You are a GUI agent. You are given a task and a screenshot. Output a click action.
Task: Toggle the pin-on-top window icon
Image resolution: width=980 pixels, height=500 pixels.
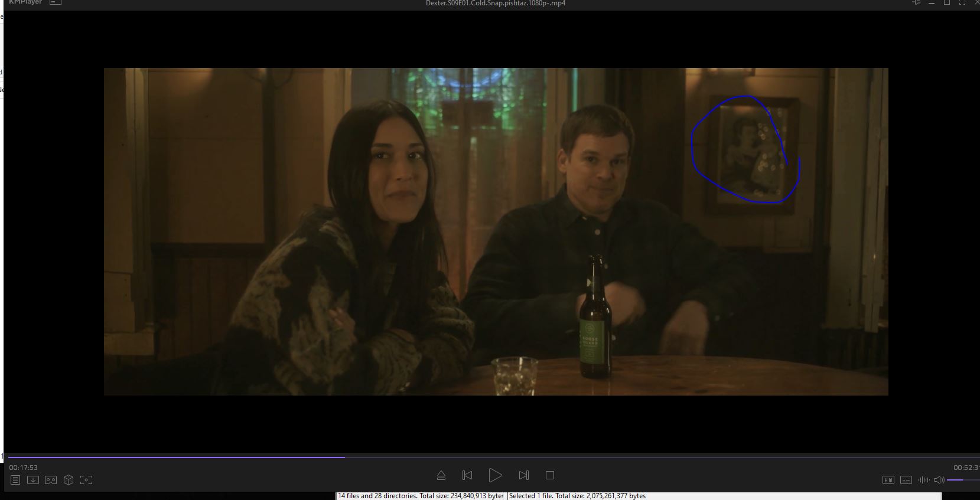pos(916,3)
